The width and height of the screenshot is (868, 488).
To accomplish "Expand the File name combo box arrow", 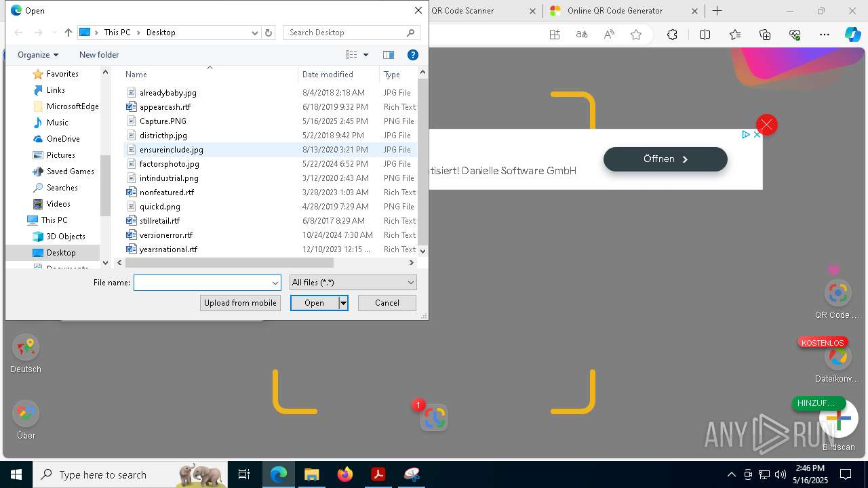I will (x=275, y=283).
